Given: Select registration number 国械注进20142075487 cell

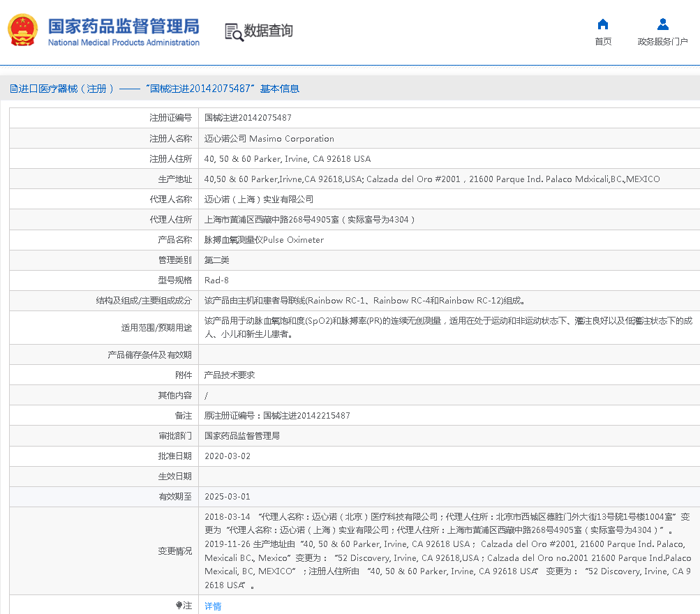Looking at the screenshot, I should pos(248,118).
